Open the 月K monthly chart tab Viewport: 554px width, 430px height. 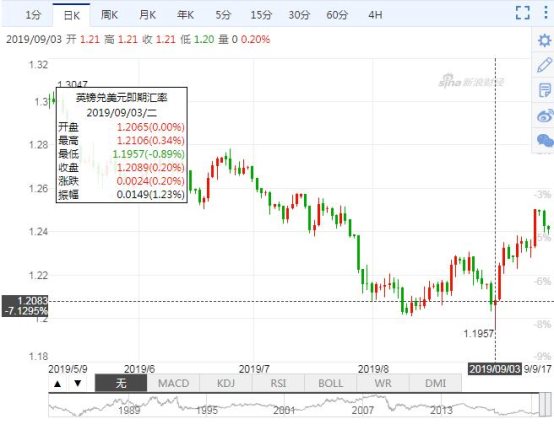coord(147,15)
